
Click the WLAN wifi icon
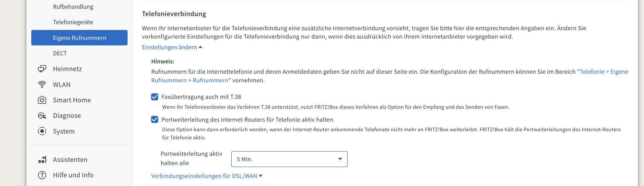(x=42, y=85)
